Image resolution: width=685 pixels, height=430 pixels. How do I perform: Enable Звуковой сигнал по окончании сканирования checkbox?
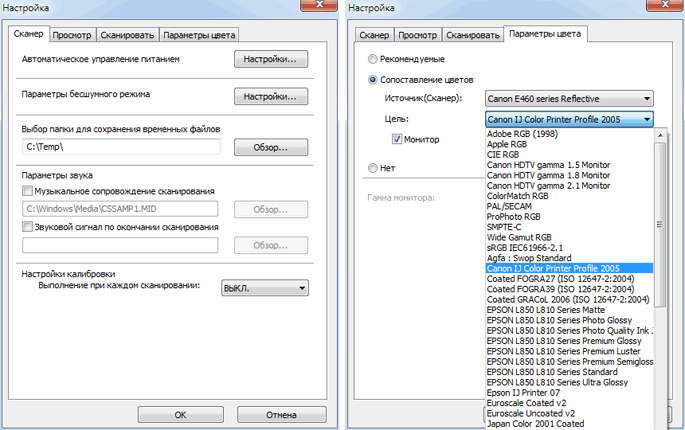(x=27, y=227)
